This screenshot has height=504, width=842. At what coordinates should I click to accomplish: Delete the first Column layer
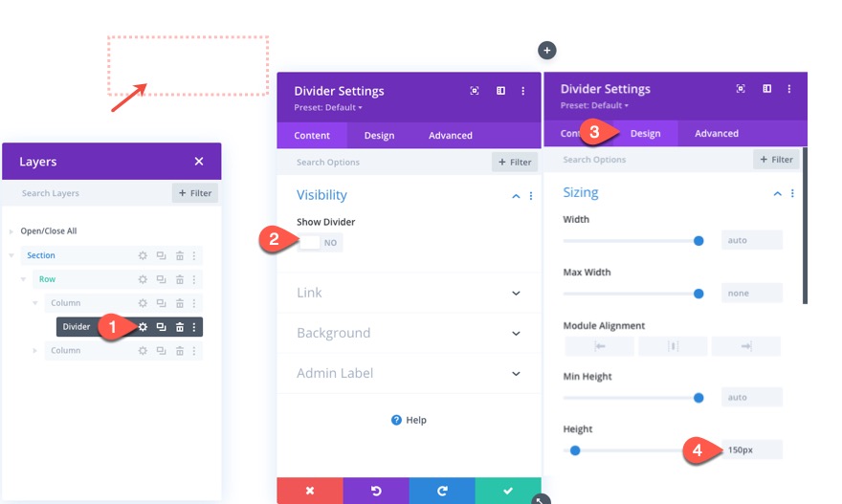(180, 303)
